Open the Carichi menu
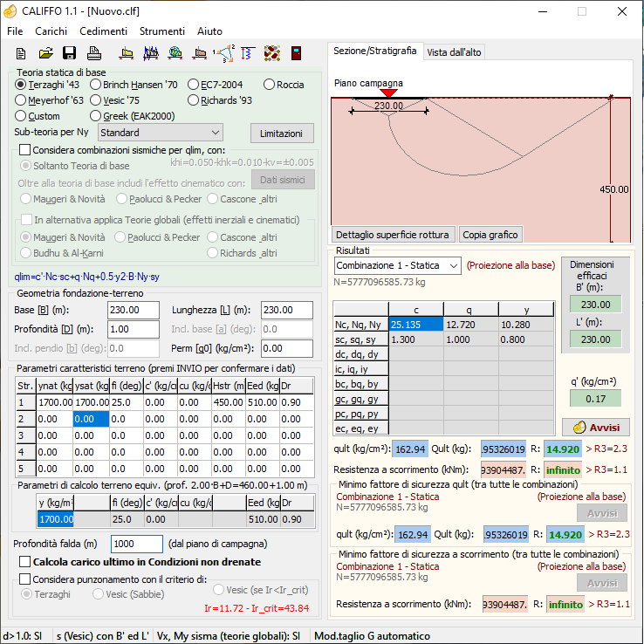The image size is (644, 644). tap(51, 31)
